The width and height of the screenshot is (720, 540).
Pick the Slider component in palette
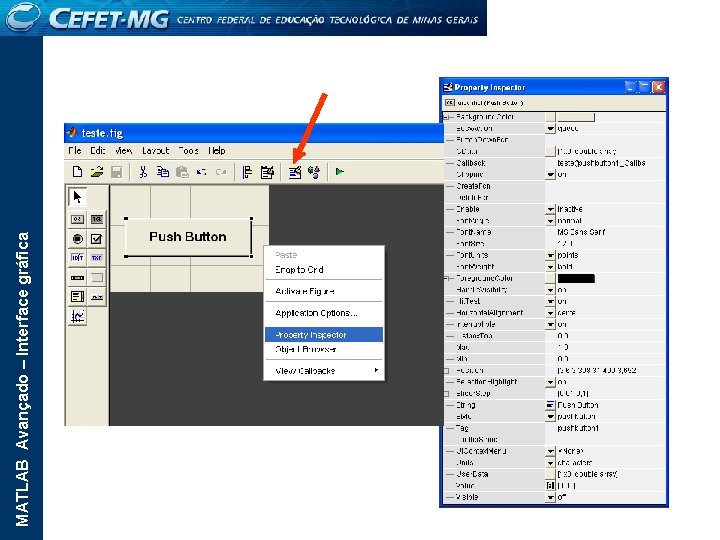(x=77, y=277)
